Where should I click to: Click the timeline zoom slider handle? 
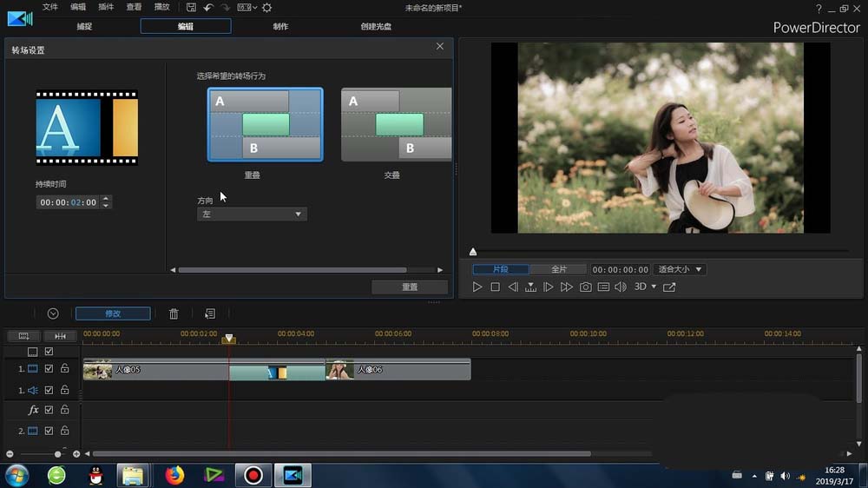(x=57, y=454)
